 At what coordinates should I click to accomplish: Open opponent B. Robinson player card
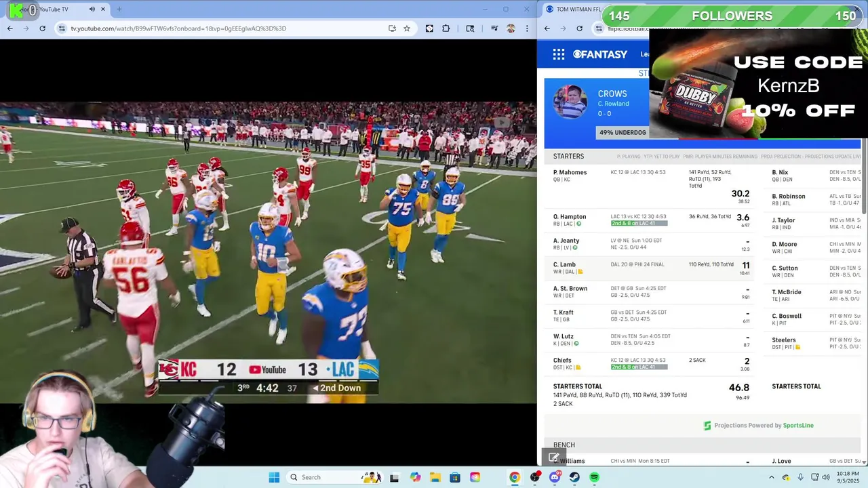(x=789, y=197)
